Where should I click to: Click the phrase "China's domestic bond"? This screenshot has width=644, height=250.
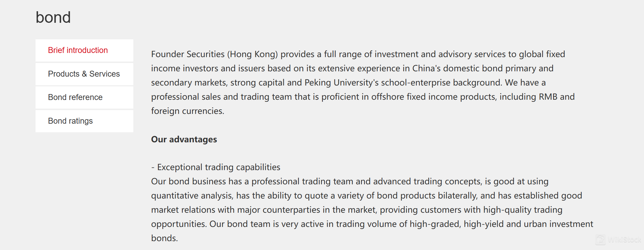(x=458, y=68)
